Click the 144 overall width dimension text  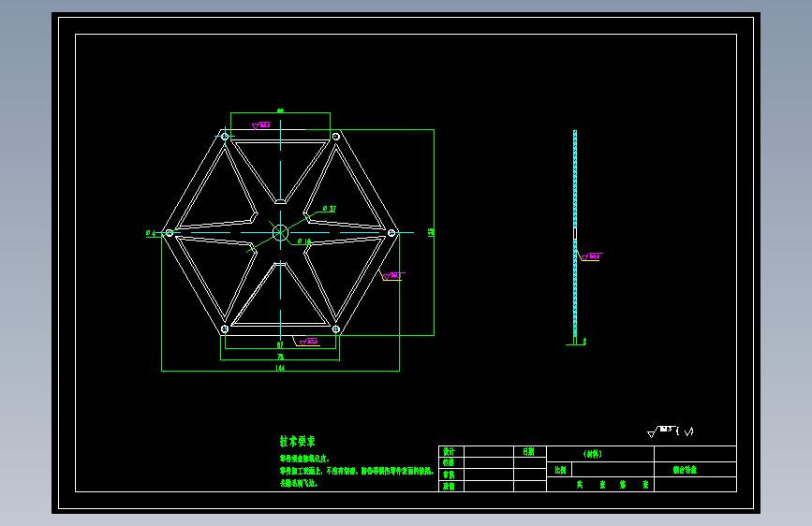[x=280, y=368]
